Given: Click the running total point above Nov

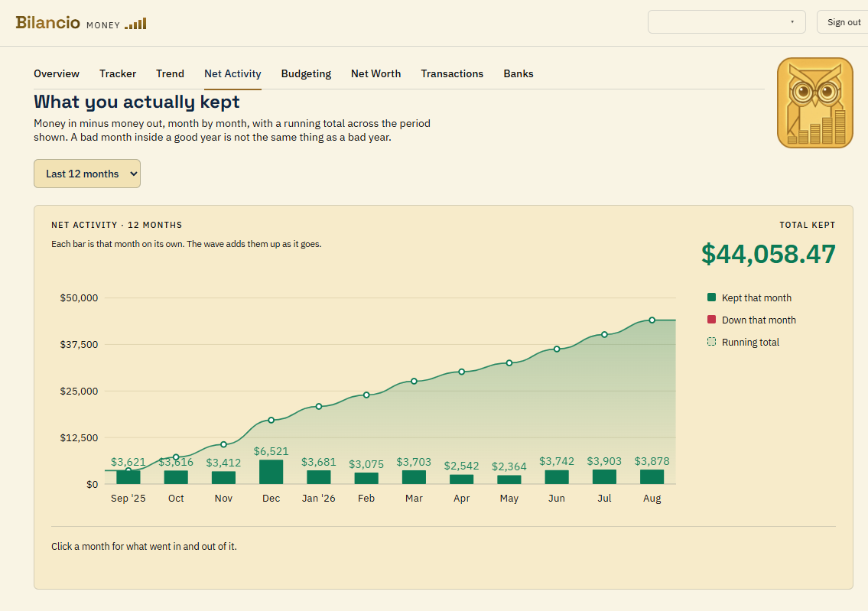Looking at the screenshot, I should coord(223,444).
